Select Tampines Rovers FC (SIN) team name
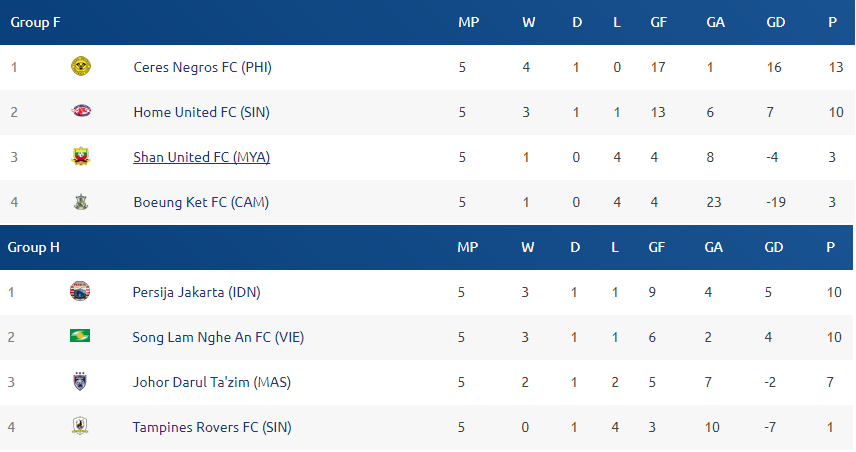This screenshot has height=452, width=856. tap(212, 427)
